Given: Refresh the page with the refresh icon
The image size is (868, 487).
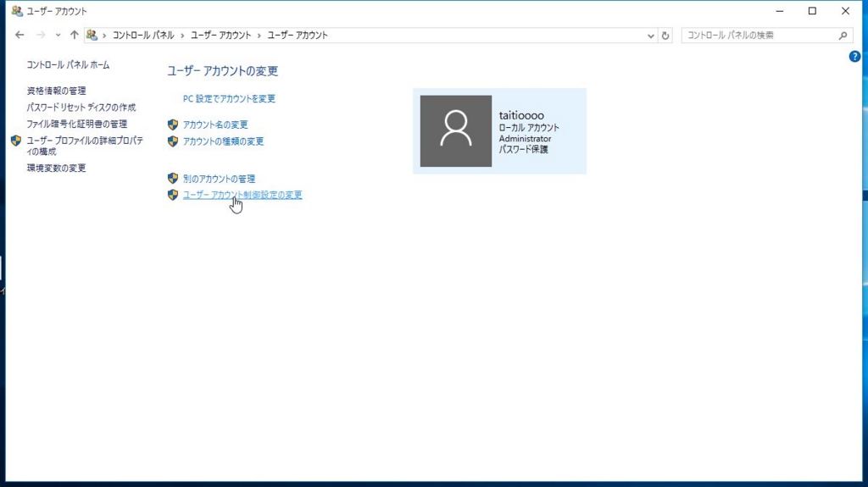Looking at the screenshot, I should point(665,36).
